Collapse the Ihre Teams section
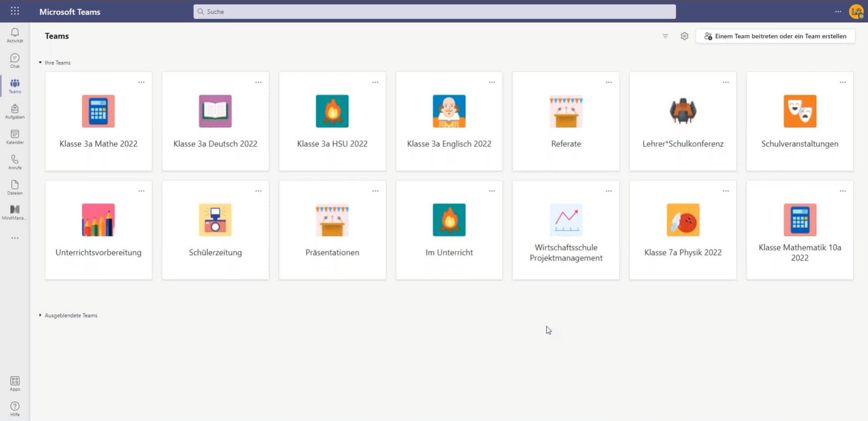The width and height of the screenshot is (868, 421). pos(55,63)
